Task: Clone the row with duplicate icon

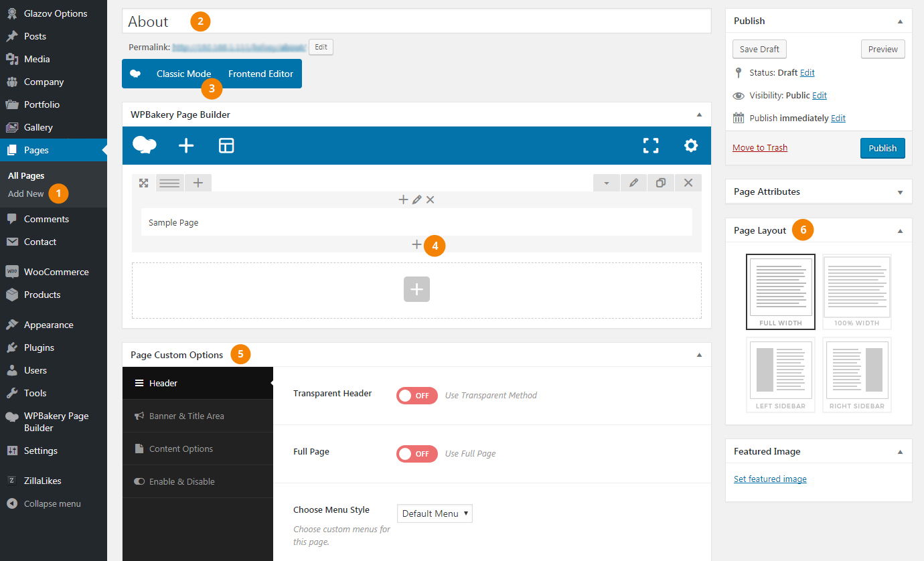Action: [661, 183]
